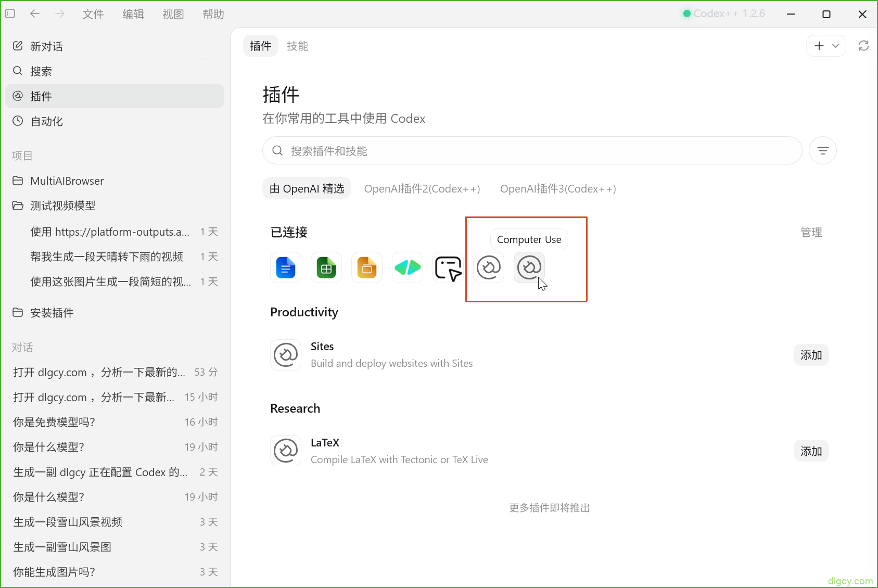878x588 pixels.
Task: Select the 由 OpenAI 精选 category
Action: coord(307,188)
